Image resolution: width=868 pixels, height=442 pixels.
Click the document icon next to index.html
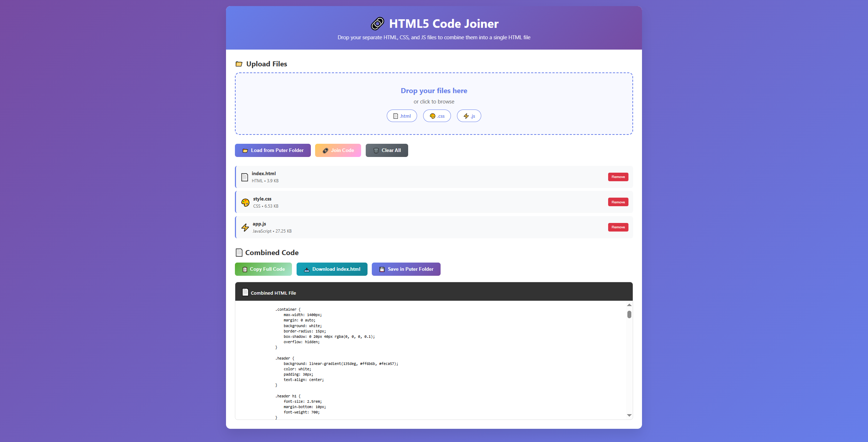244,177
